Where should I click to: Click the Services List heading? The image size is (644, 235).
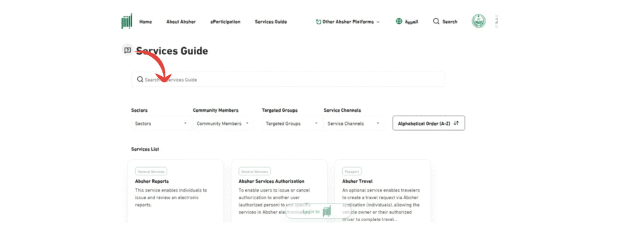coord(145,150)
